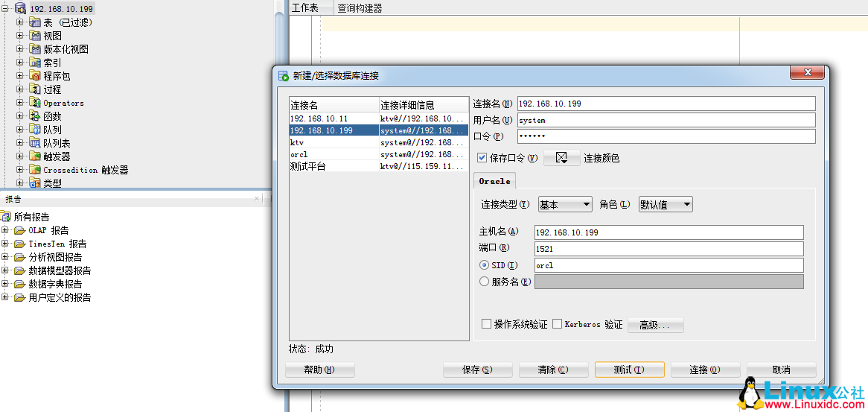Screen dimensions: 868x412
Task: Click the 测试 button
Action: pos(629,370)
